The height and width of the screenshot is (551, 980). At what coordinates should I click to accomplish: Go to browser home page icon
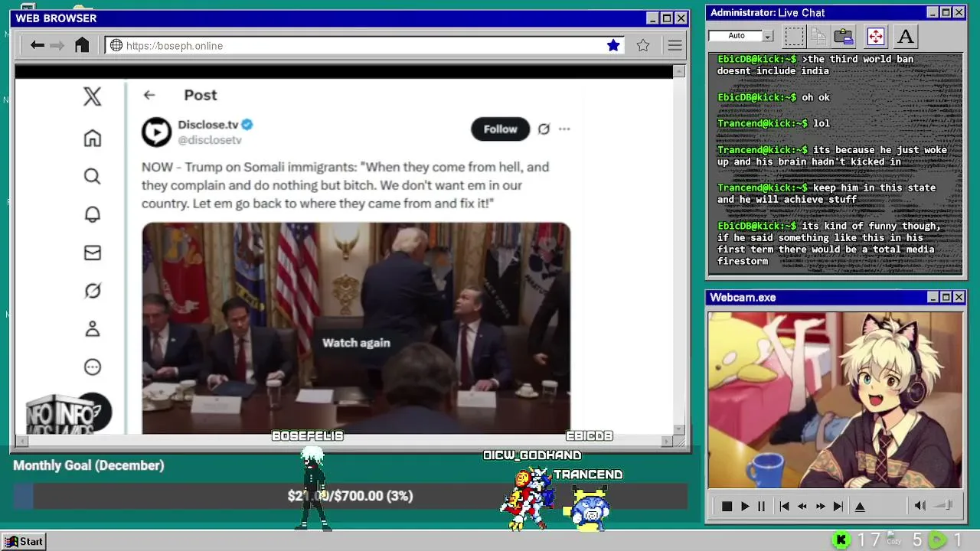point(82,45)
